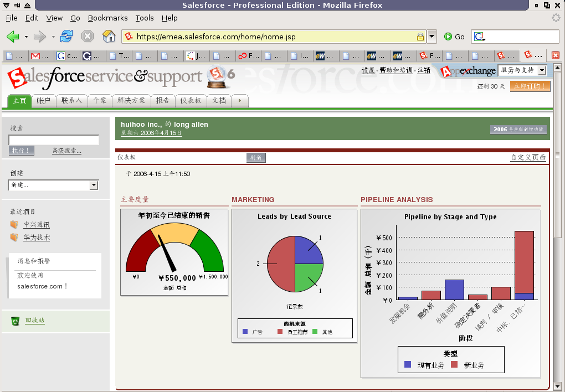The height and width of the screenshot is (392, 565).
Task: Click the 刷新 dashboard refresh button
Action: (256, 157)
